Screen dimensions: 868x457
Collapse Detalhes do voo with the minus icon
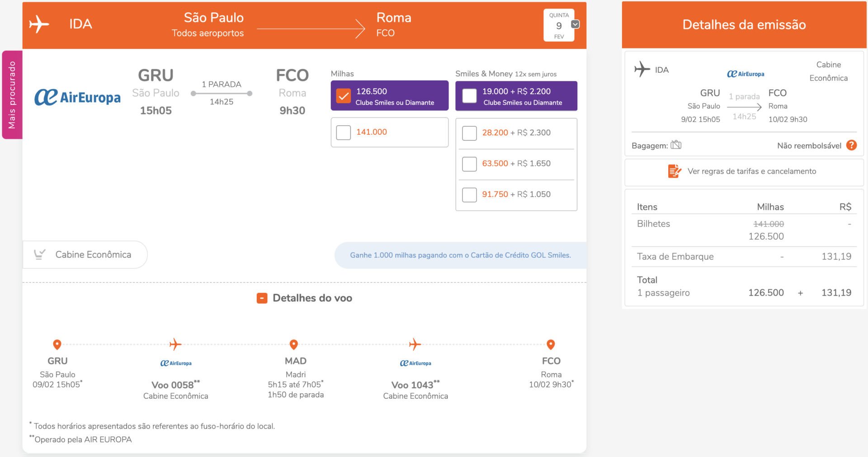tap(262, 298)
